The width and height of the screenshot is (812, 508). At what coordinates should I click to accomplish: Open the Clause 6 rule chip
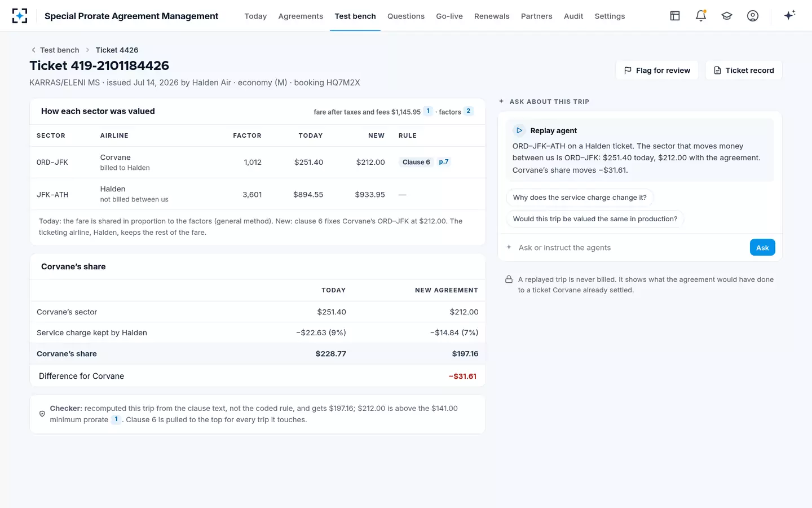[416, 162]
